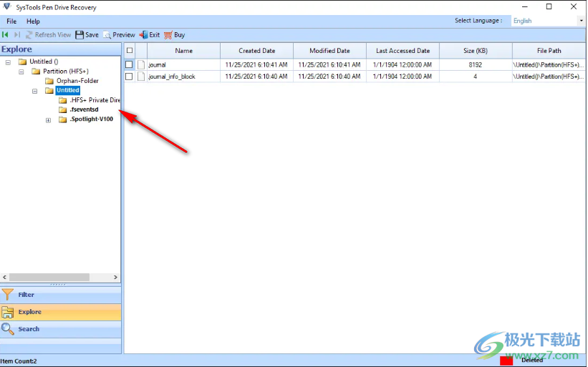
Task: Click the Item Count:2 status text
Action: (x=19, y=361)
